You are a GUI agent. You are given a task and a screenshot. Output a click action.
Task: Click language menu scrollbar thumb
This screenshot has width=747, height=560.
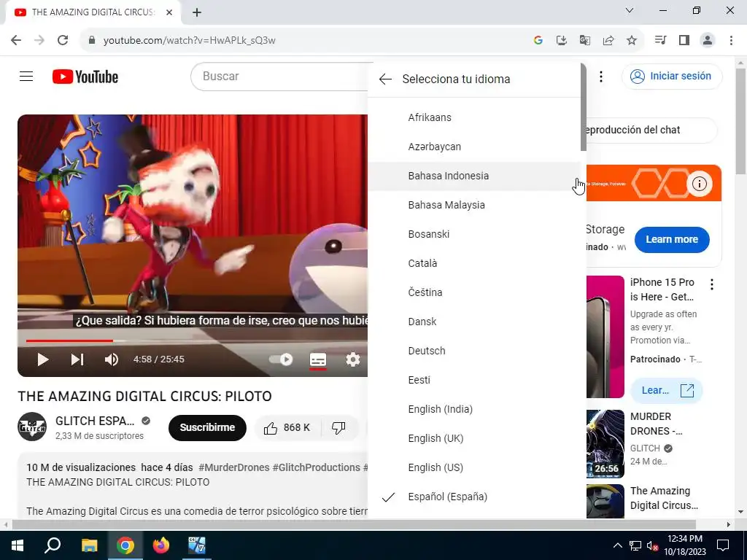tap(584, 107)
